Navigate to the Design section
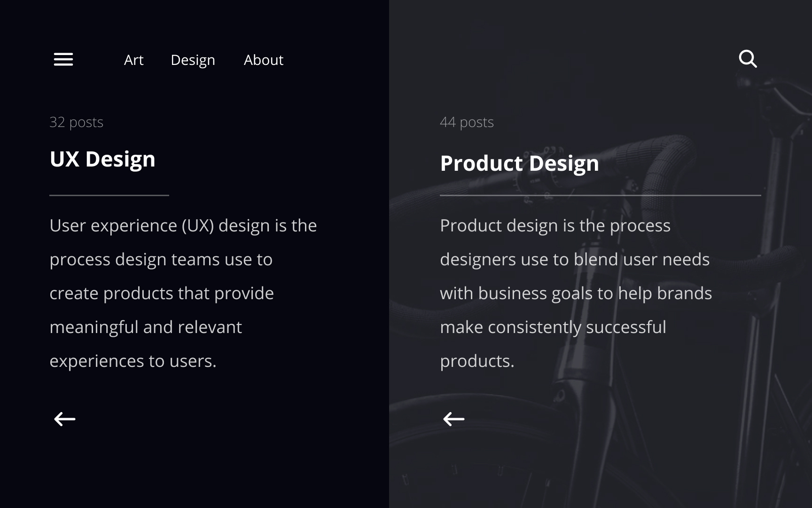 click(193, 60)
